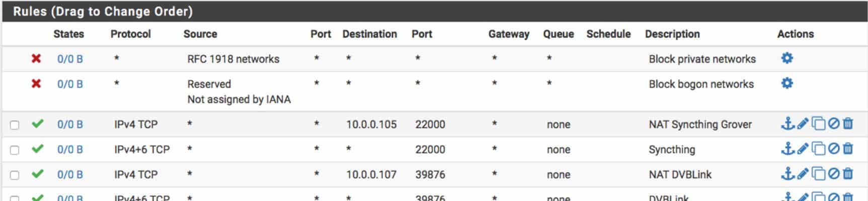Viewport: 868px width, 201px height.
Task: Open settings gear for Block bogon networks
Action: [787, 83]
